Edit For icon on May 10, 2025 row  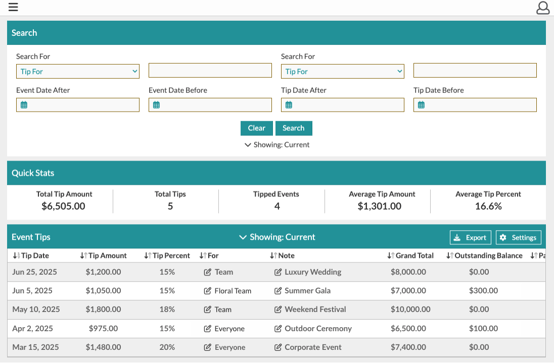coord(207,310)
